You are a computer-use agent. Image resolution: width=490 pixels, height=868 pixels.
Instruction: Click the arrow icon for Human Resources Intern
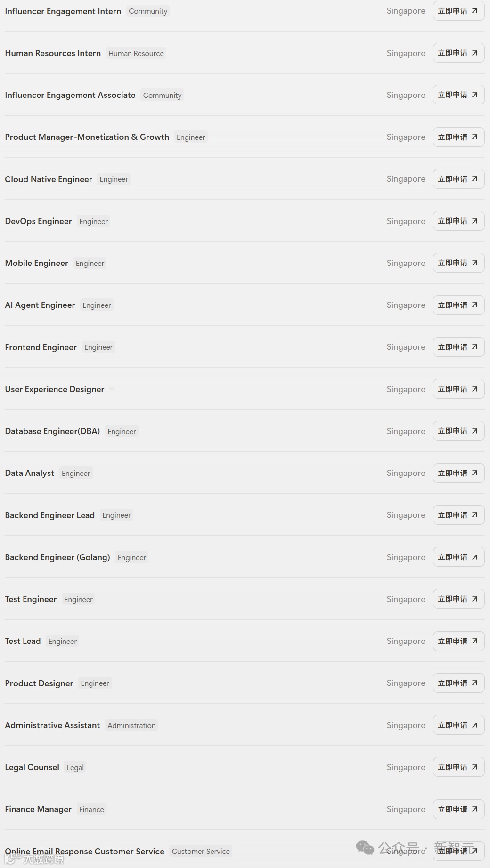[474, 53]
